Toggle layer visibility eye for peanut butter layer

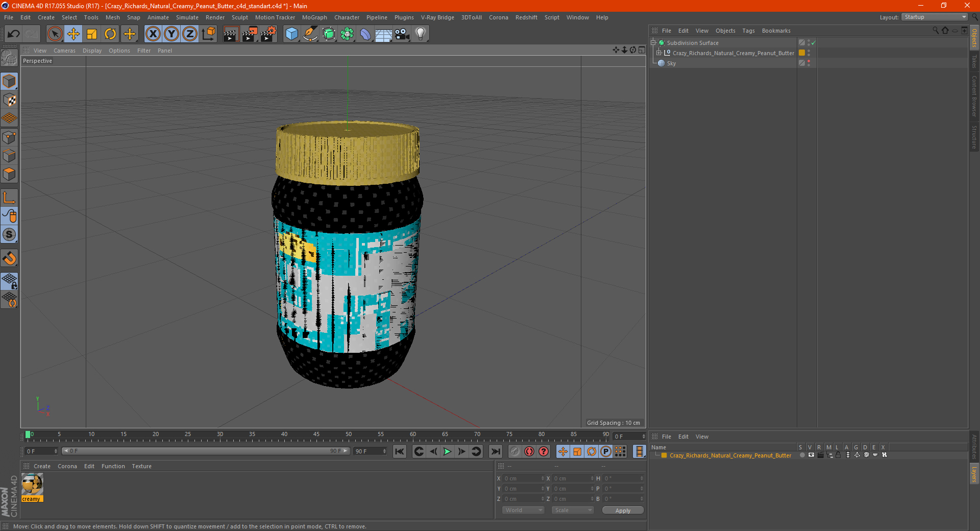pos(811,455)
